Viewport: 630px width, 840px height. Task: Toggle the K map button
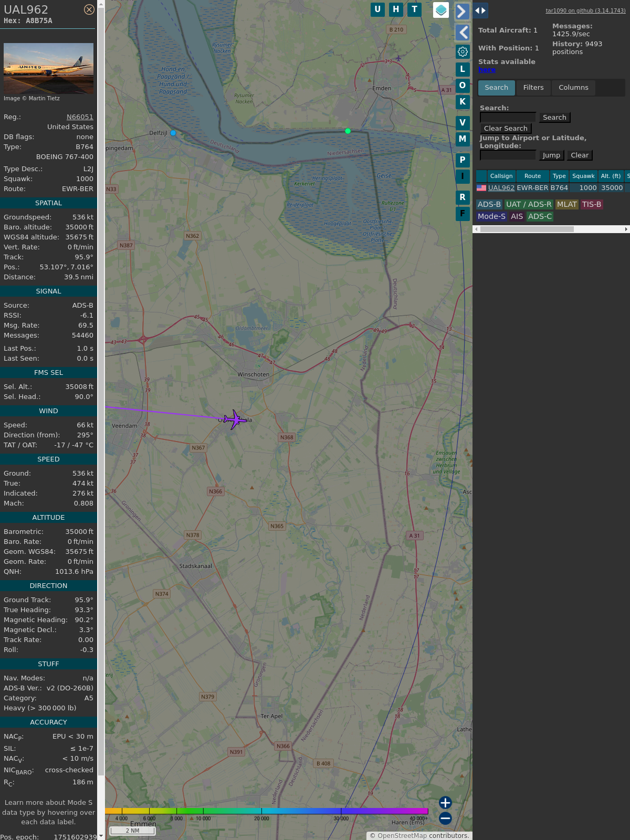click(x=463, y=101)
